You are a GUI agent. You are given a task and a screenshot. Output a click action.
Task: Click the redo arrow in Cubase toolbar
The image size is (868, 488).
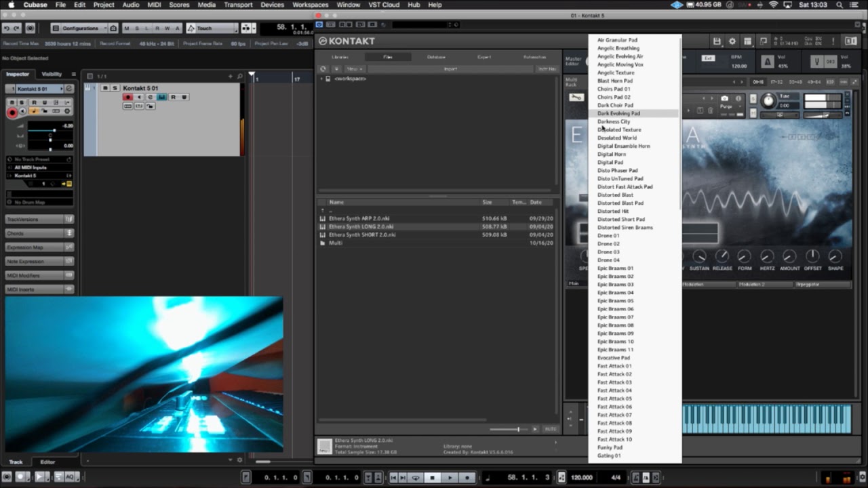coord(18,28)
